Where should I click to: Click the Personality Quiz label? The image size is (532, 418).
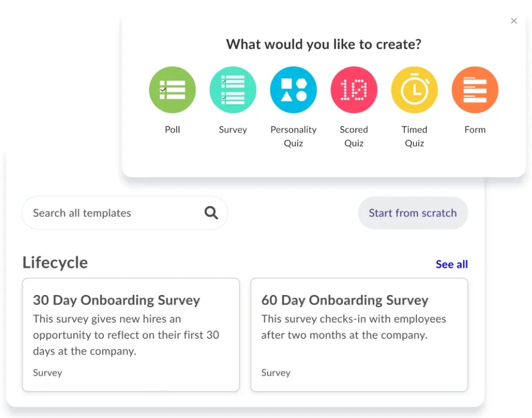[x=293, y=136]
